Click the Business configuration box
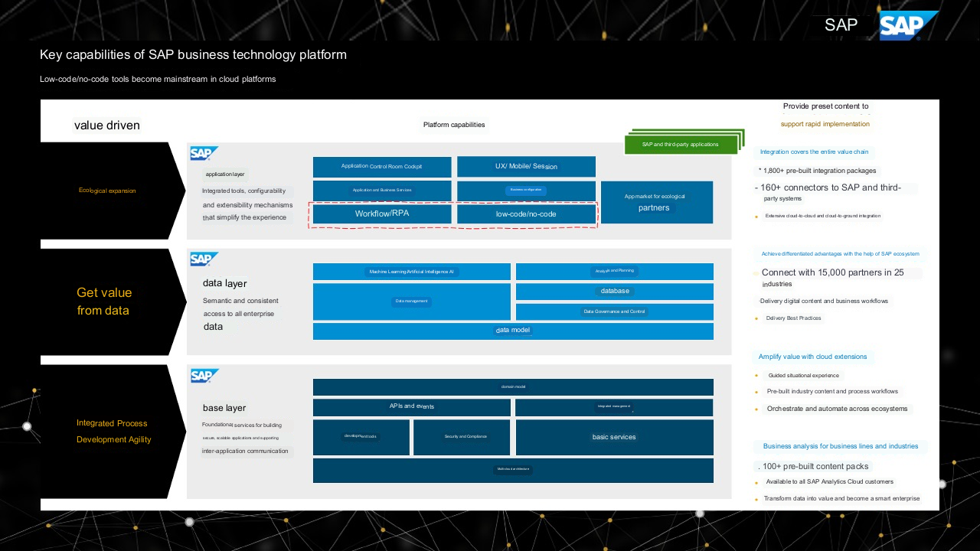980x551 pixels. click(526, 190)
